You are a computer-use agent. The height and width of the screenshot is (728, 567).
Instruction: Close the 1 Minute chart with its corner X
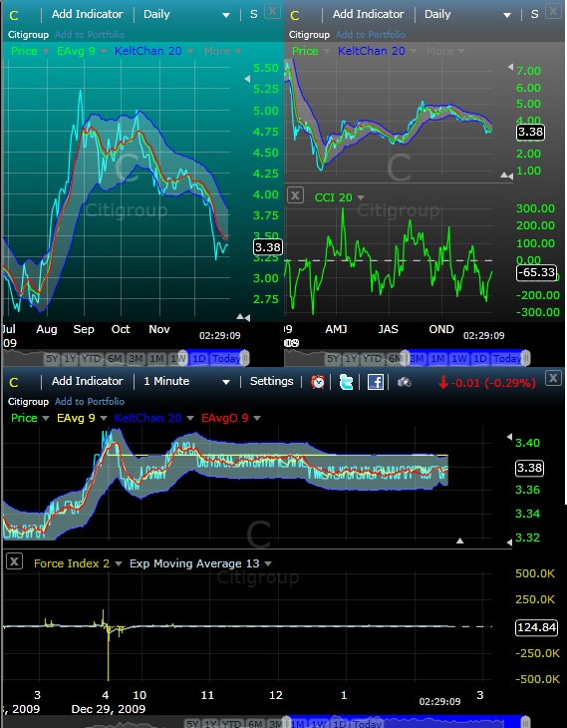click(x=553, y=378)
